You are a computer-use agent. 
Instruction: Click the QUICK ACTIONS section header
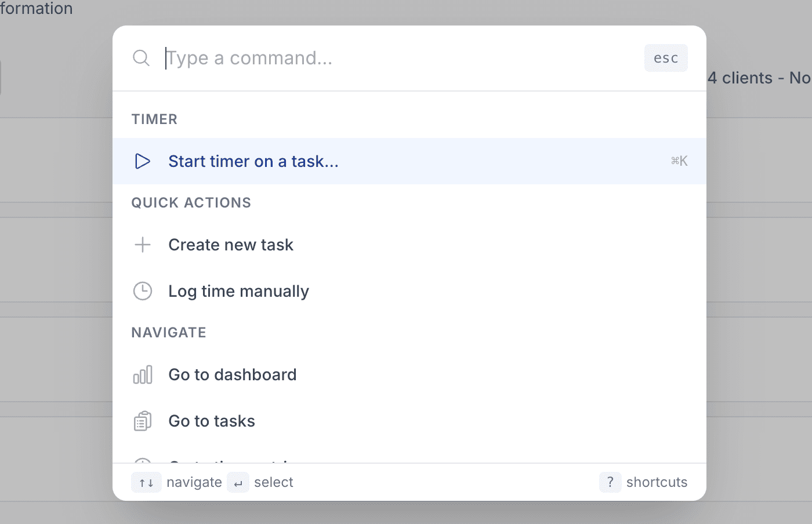click(191, 202)
